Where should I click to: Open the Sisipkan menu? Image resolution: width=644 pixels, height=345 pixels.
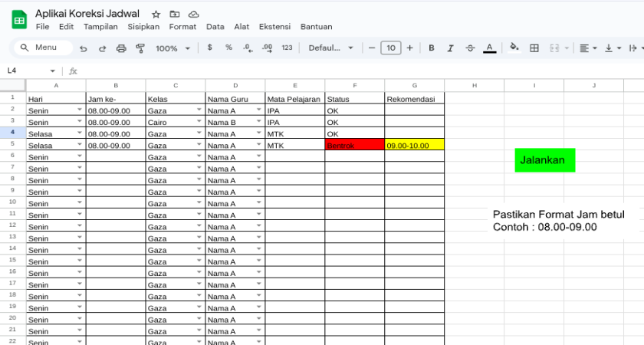pyautogui.click(x=143, y=26)
